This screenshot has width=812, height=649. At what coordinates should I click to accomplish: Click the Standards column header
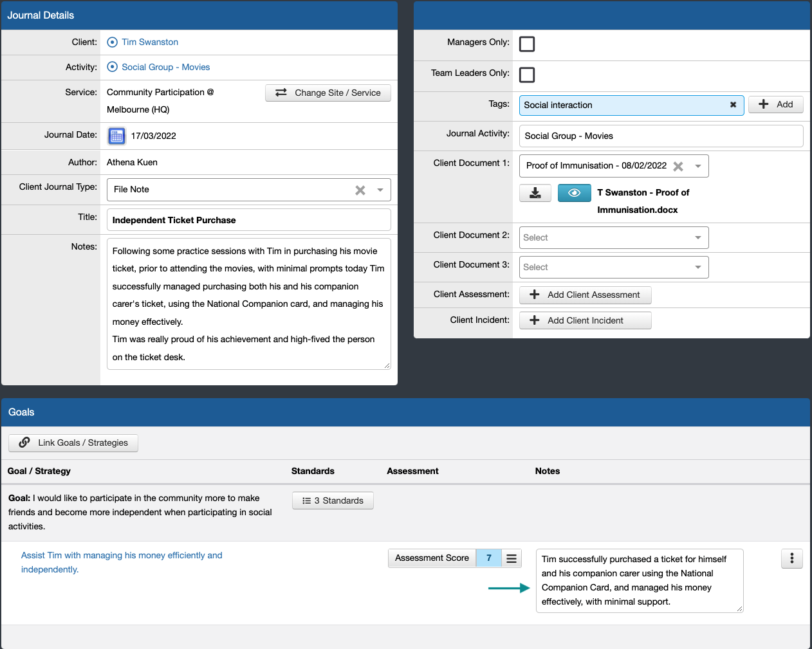tap(313, 471)
